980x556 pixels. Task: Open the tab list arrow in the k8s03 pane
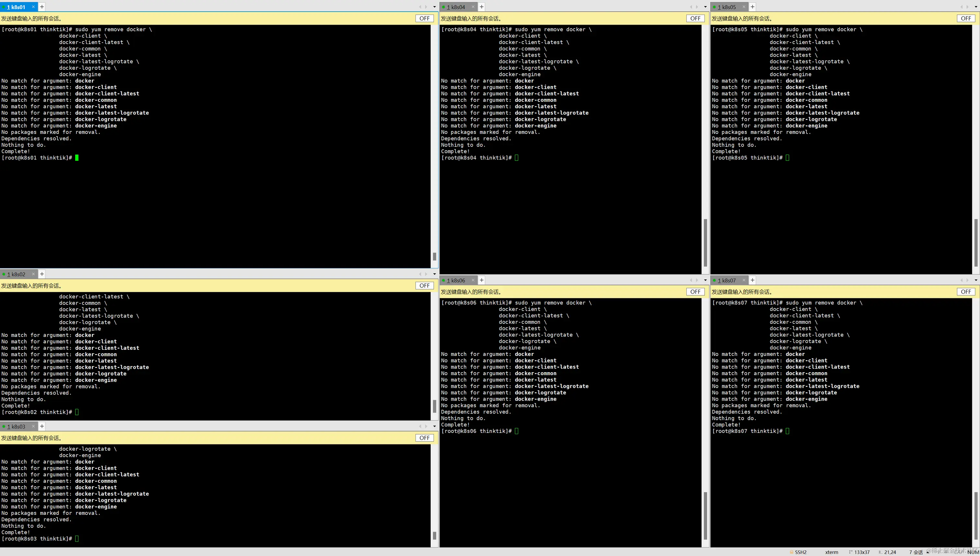(x=434, y=427)
